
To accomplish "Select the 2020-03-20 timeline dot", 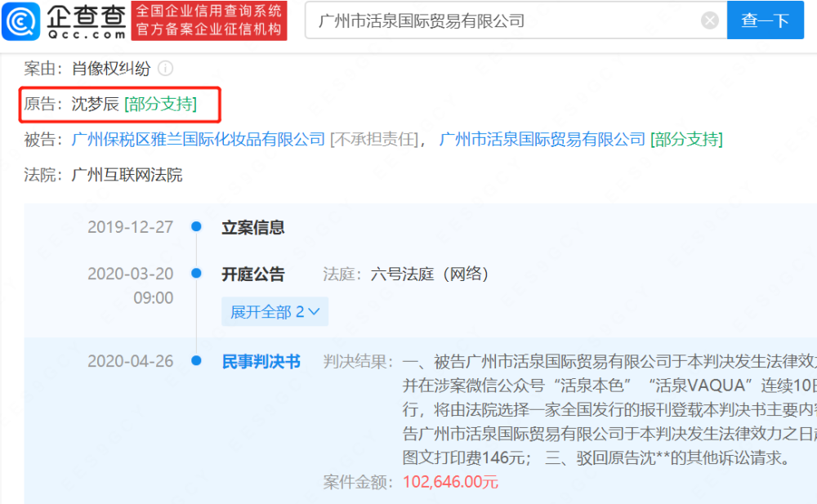I will tap(196, 273).
